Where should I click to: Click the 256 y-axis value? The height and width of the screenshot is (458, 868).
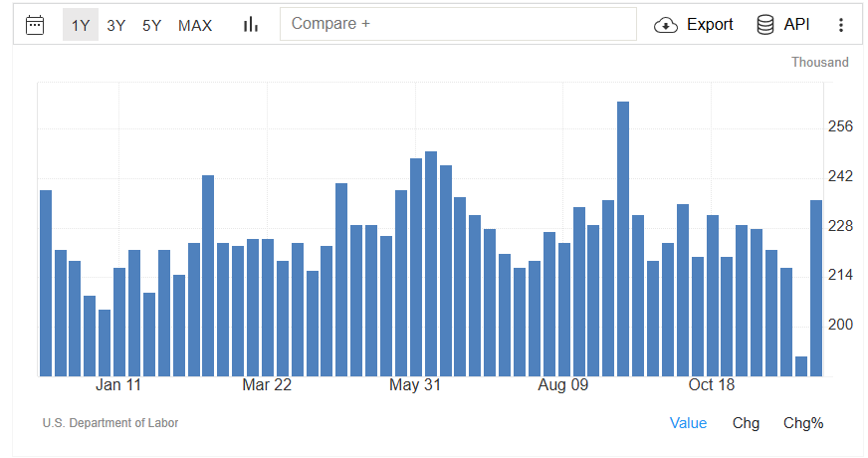point(840,126)
